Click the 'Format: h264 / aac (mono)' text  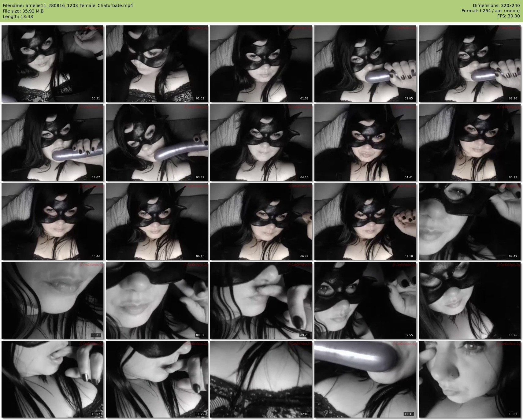point(491,11)
